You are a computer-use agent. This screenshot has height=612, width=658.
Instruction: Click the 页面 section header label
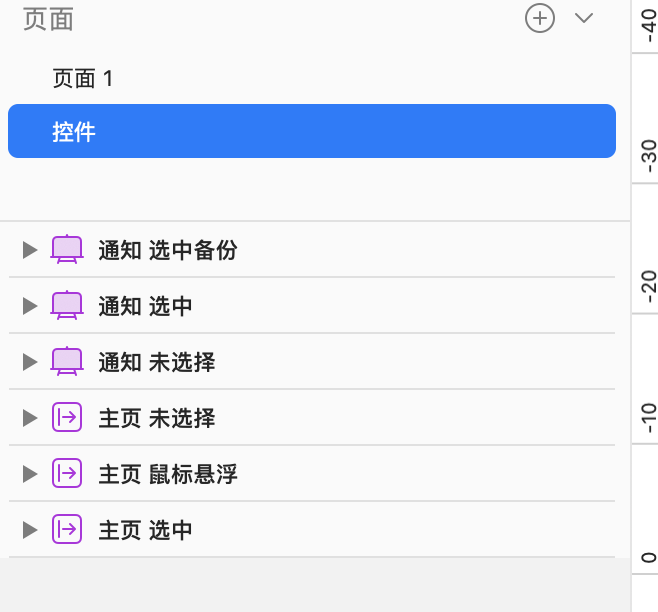click(x=48, y=19)
